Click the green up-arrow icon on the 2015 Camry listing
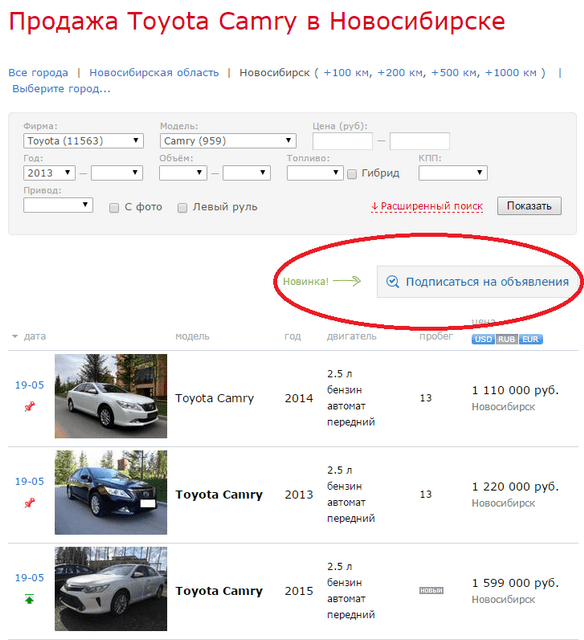Viewport: 584px width, 640px height. (29, 599)
